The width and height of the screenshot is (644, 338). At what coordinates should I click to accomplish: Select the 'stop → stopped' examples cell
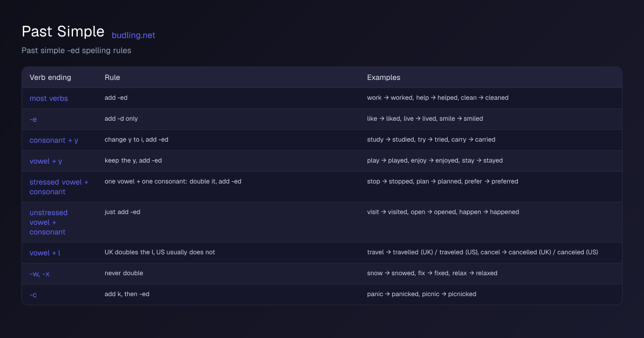pyautogui.click(x=443, y=181)
